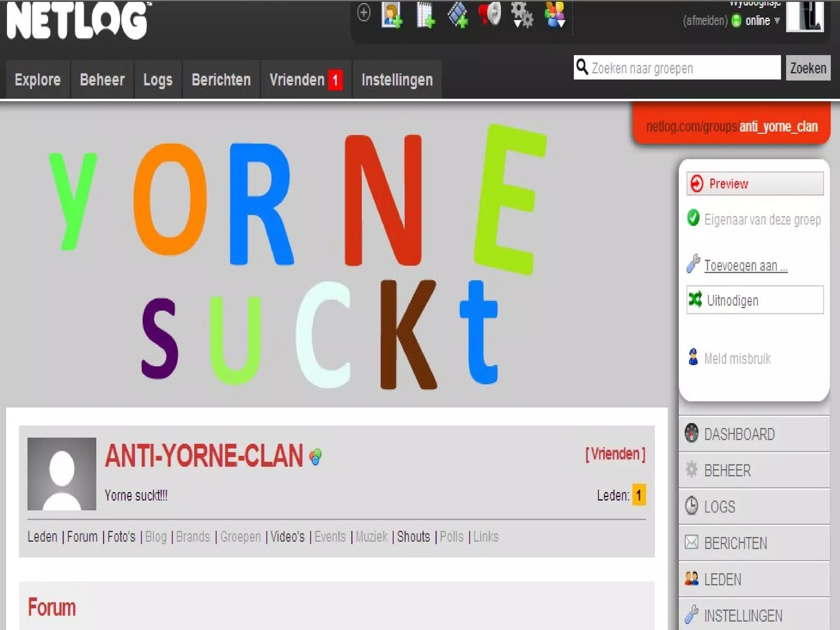840x630 pixels.
Task: Expand the online status dropdown
Action: (x=776, y=21)
